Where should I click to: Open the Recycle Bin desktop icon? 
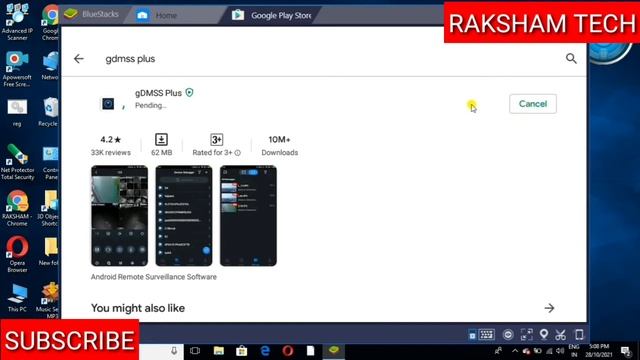(x=50, y=112)
